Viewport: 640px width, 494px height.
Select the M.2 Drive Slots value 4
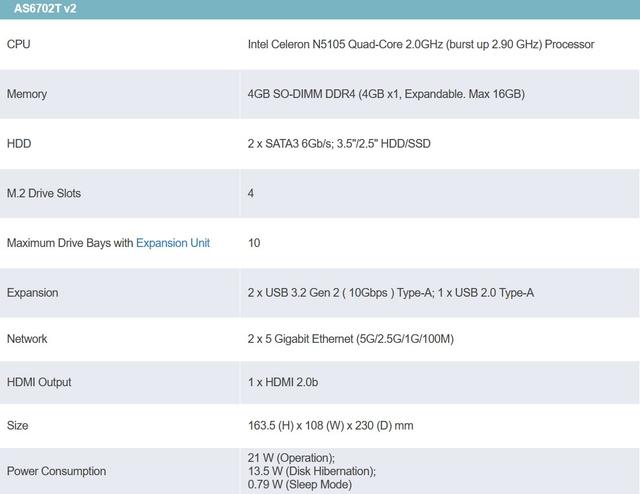pos(251,193)
